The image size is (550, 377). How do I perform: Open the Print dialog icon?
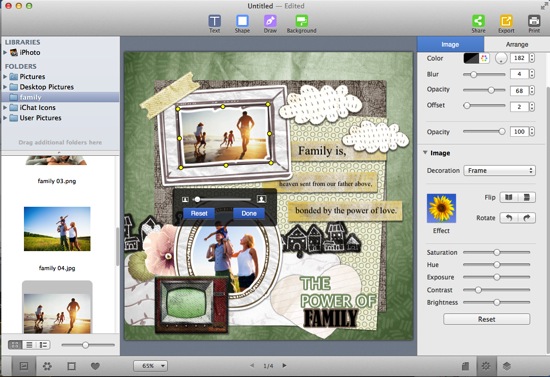[x=534, y=24]
